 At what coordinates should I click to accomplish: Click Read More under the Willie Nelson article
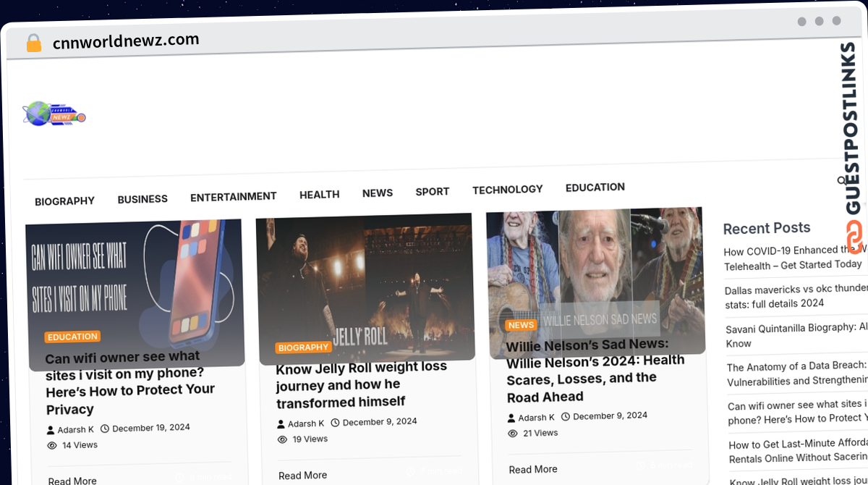pyautogui.click(x=533, y=470)
